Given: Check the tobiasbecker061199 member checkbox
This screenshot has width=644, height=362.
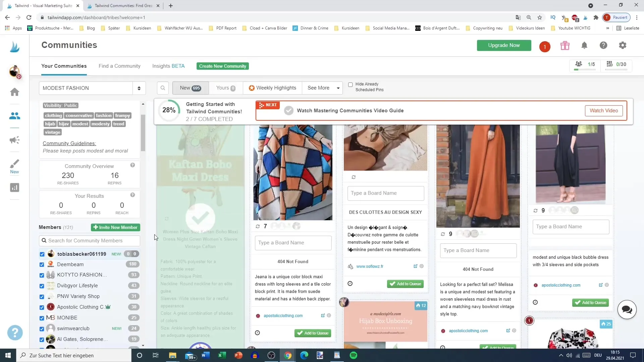Looking at the screenshot, I should (42, 254).
